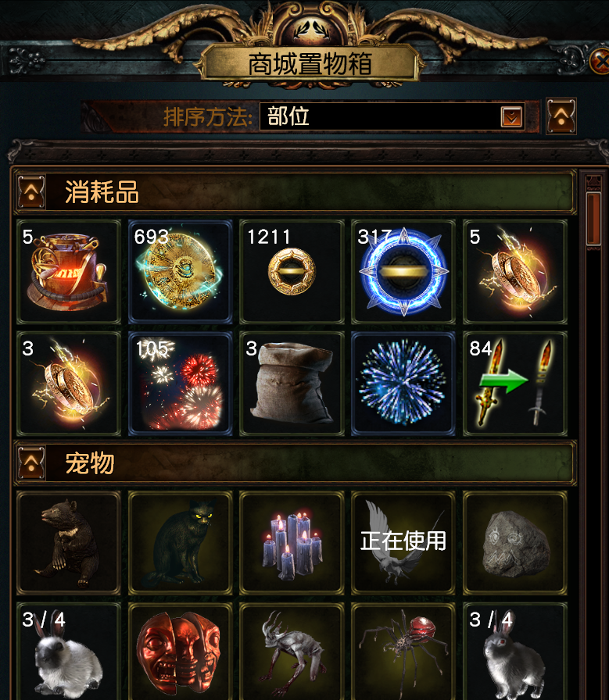The height and width of the screenshot is (700, 609).
Task: Pick the blue fireworks item
Action: 403,383
